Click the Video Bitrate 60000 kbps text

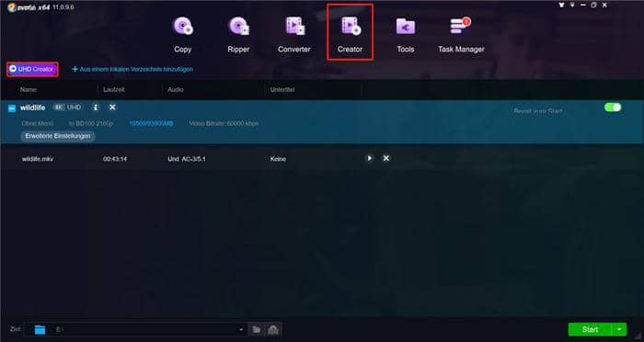click(224, 123)
